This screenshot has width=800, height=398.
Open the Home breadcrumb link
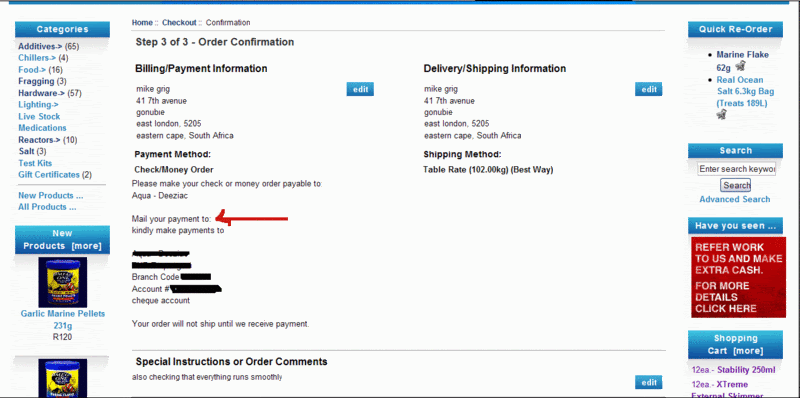[x=142, y=22]
